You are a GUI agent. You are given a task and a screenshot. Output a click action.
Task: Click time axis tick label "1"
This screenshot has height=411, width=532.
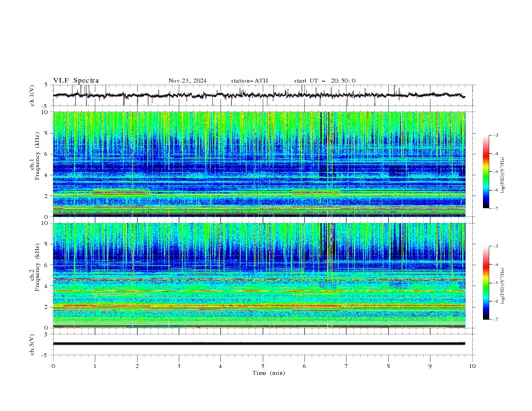(x=95, y=366)
